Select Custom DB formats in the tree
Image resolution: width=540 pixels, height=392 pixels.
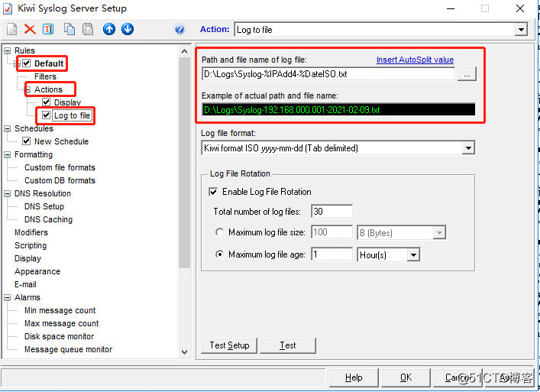coord(60,180)
